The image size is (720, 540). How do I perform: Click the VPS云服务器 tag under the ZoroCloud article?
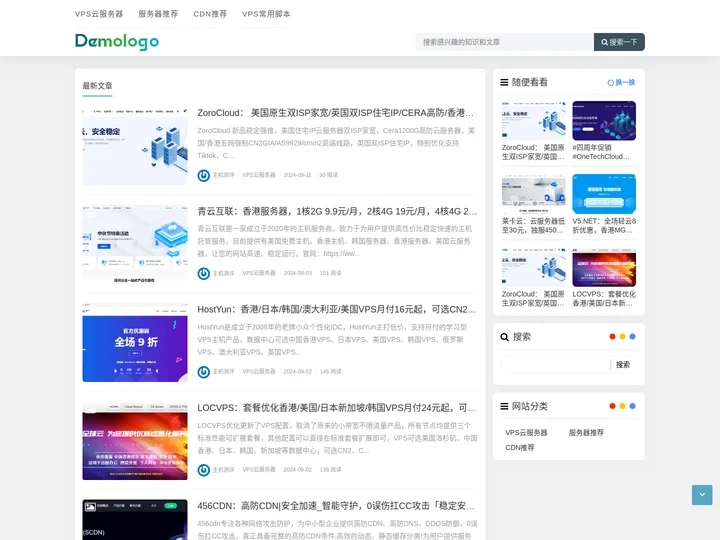pos(259,175)
